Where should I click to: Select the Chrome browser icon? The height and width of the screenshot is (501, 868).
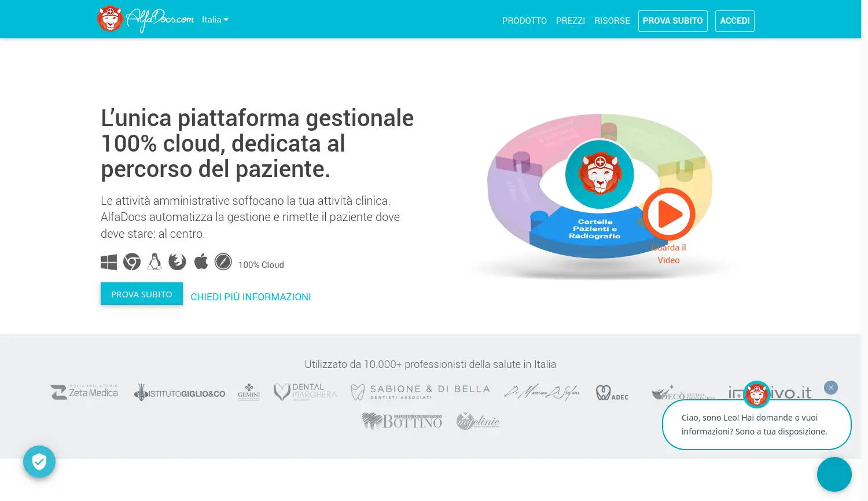click(x=132, y=261)
